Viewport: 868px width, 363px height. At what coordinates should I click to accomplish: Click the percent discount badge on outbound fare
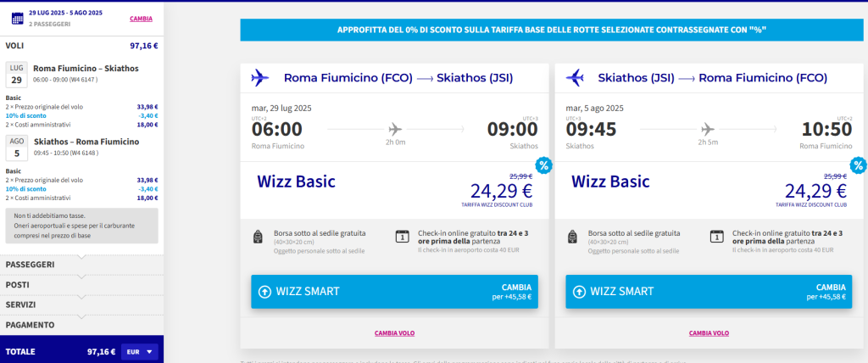coord(543,165)
